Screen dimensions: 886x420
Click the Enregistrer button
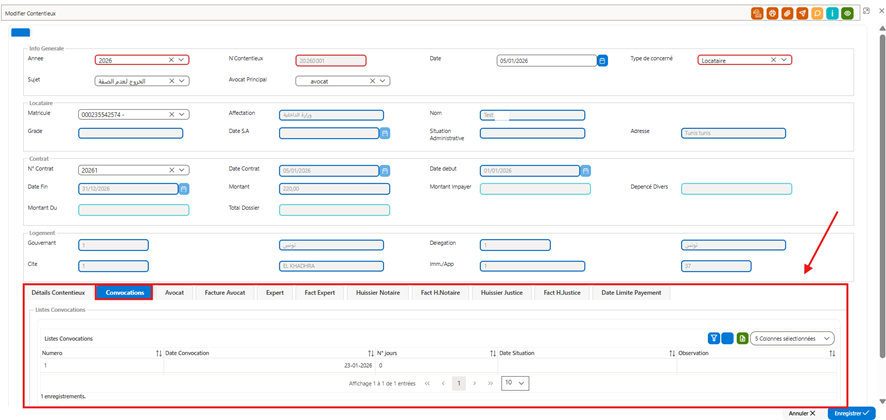(x=852, y=414)
